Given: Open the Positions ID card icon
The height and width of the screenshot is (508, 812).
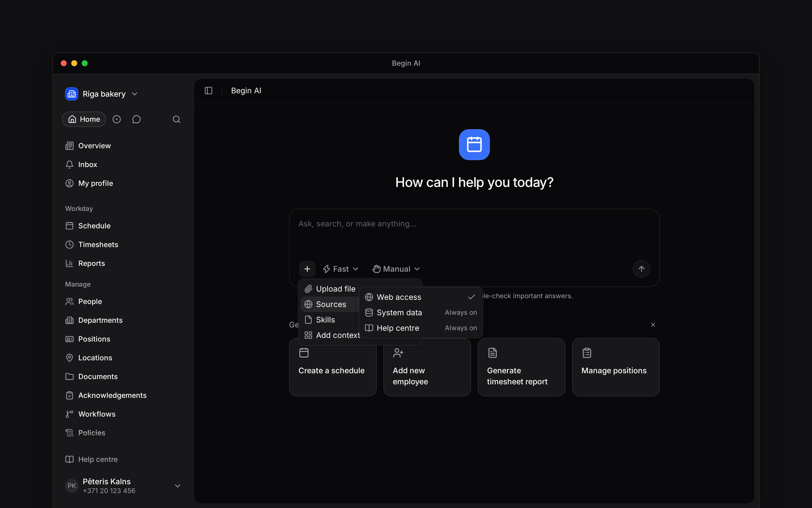Looking at the screenshot, I should (x=70, y=339).
